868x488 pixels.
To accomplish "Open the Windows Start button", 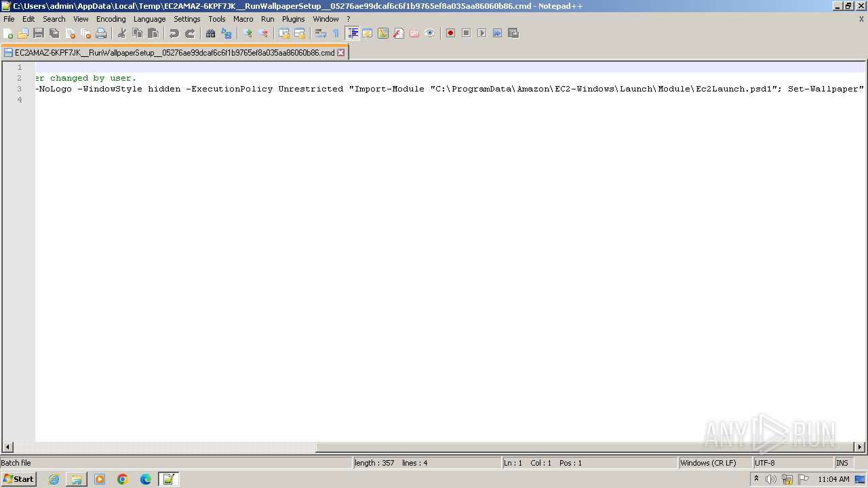I will click(x=19, y=479).
